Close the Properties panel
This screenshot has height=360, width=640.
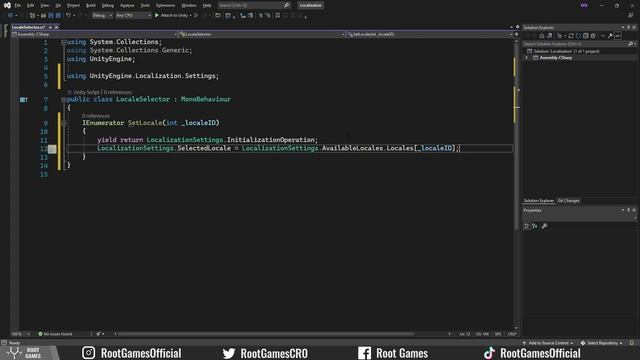coord(634,210)
